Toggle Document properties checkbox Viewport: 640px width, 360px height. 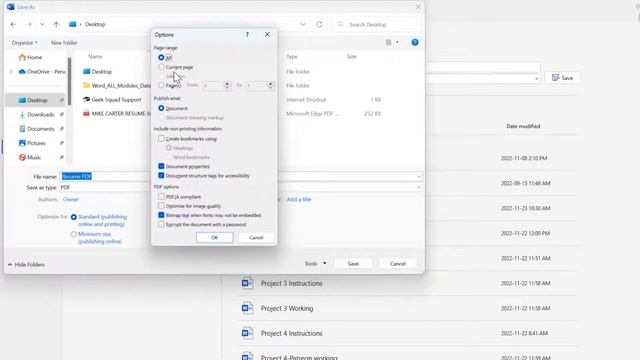click(x=161, y=167)
